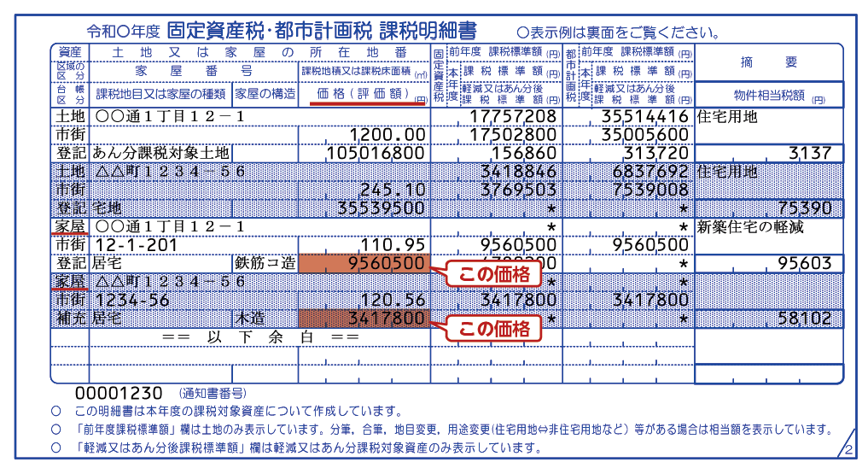Viewport: 868px width, 474px height.
Task: Select the line == 以下余白 ==
Action: point(260,336)
